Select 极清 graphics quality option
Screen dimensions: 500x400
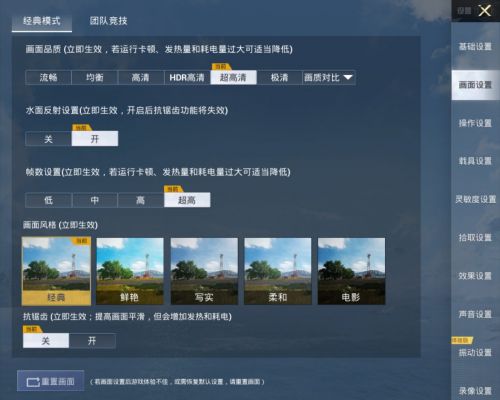(279, 78)
